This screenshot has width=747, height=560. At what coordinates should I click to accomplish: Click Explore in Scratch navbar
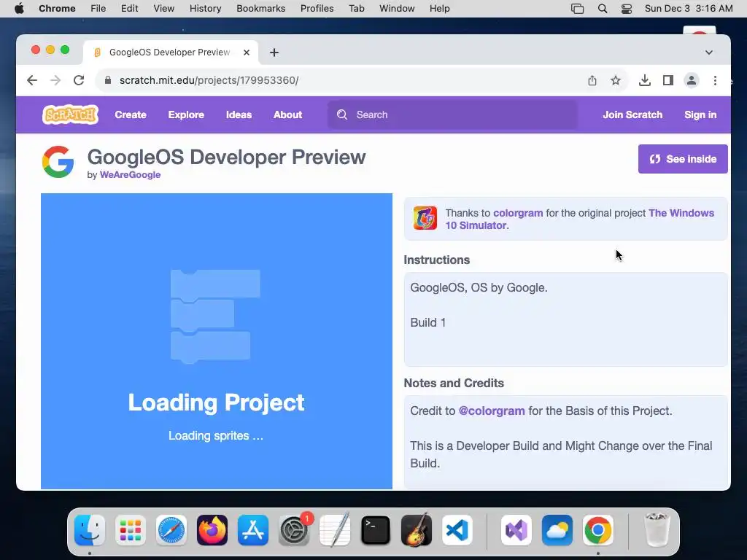point(186,114)
